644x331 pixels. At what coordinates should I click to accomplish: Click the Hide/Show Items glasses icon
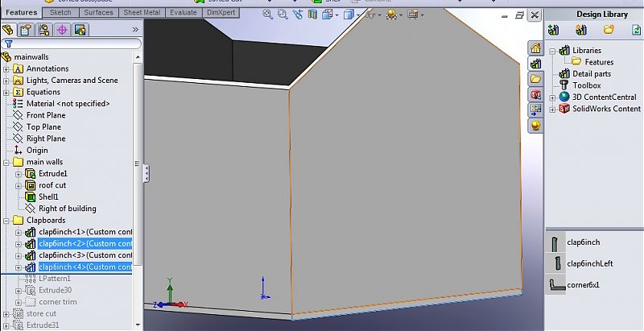tap(369, 14)
